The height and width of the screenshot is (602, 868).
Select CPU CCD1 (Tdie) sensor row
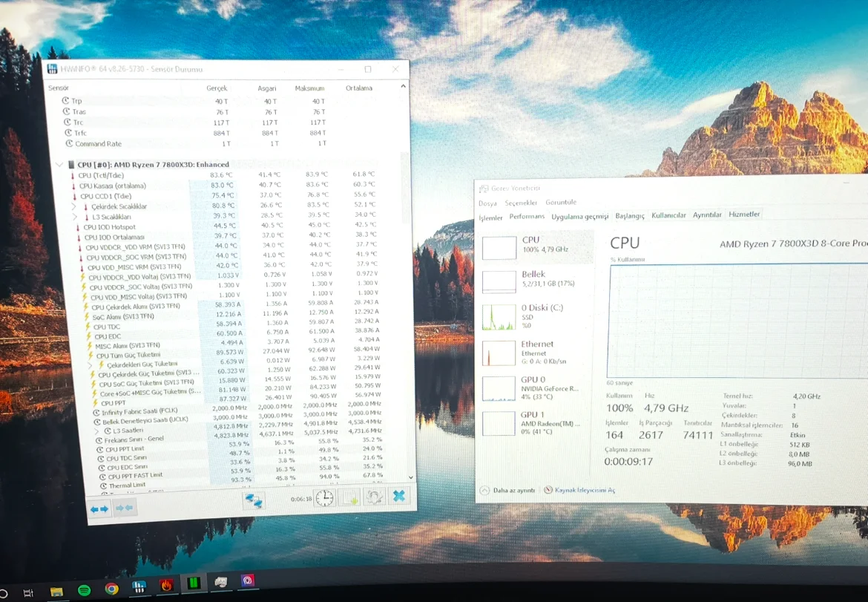click(226, 195)
